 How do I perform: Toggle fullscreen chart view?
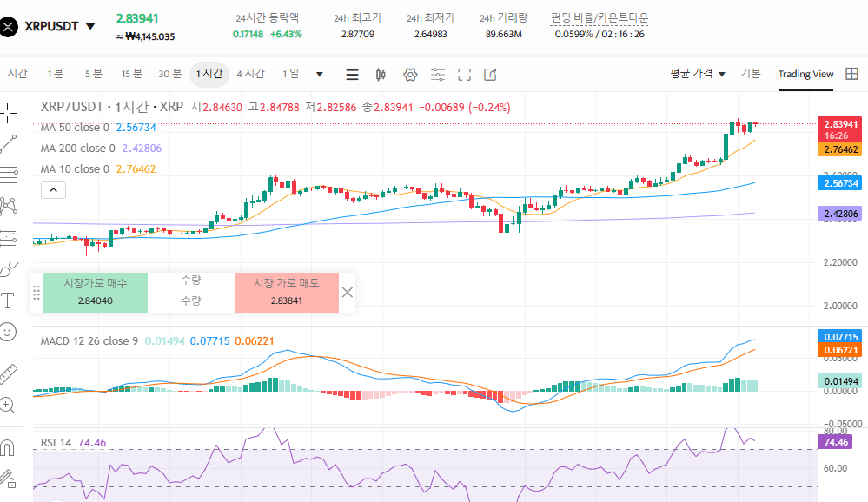[x=464, y=75]
